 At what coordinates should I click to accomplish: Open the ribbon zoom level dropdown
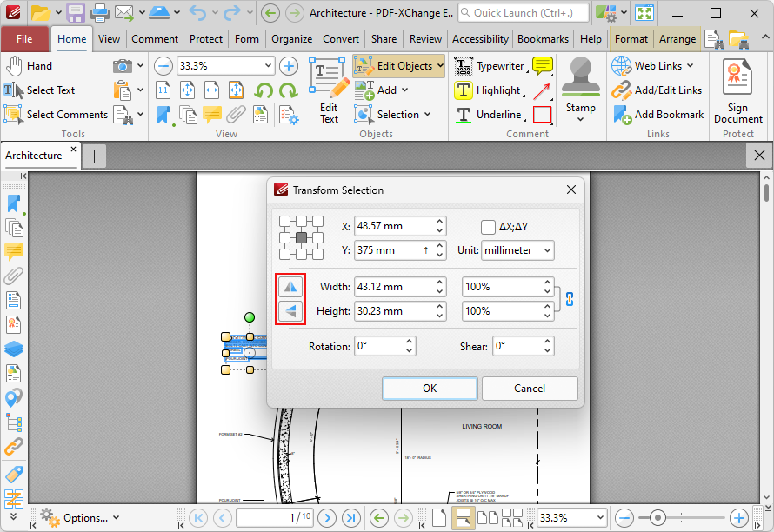(x=268, y=66)
